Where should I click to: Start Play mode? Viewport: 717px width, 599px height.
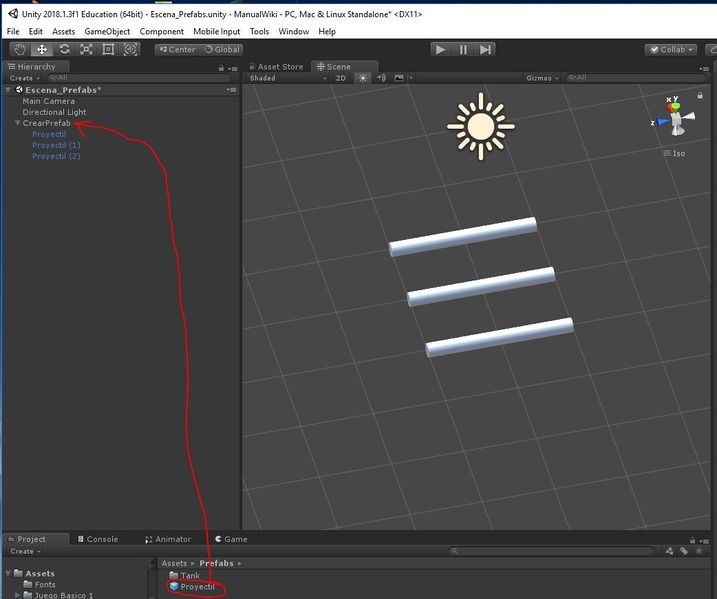click(441, 49)
